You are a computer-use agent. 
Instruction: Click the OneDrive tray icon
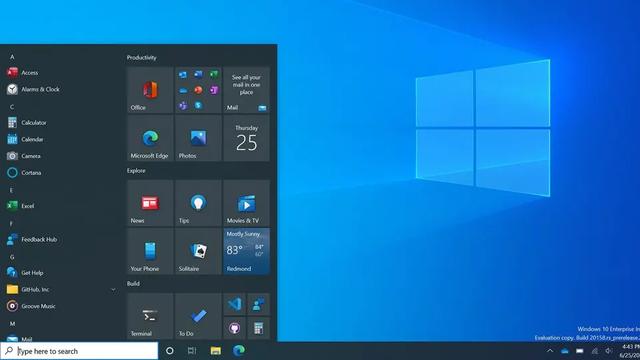(564, 351)
